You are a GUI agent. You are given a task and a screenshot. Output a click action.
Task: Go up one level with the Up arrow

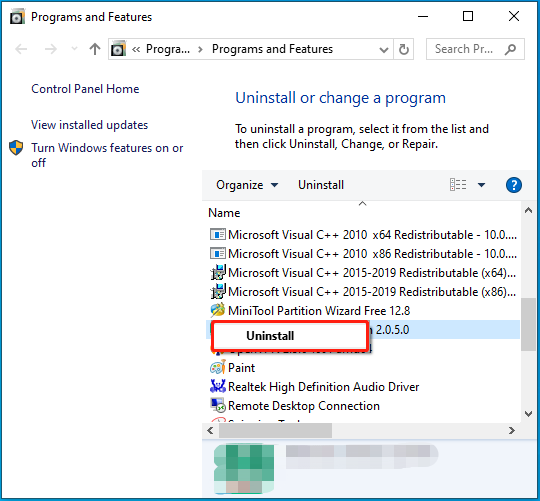pos(95,49)
